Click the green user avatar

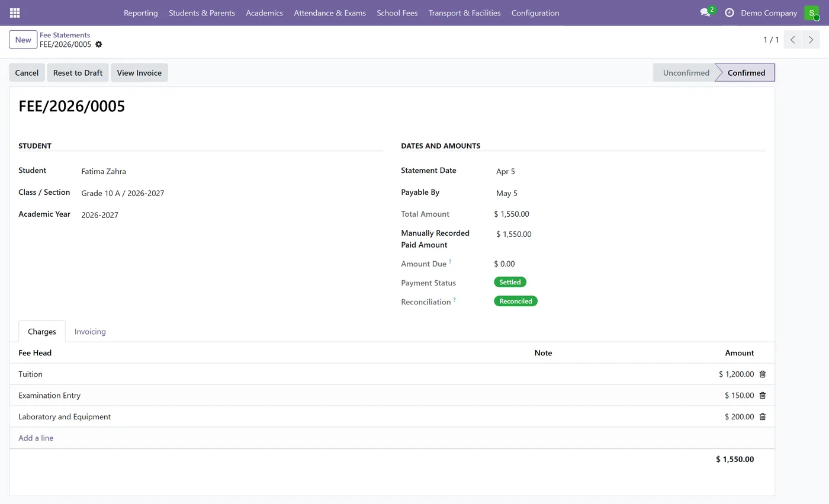pos(811,12)
